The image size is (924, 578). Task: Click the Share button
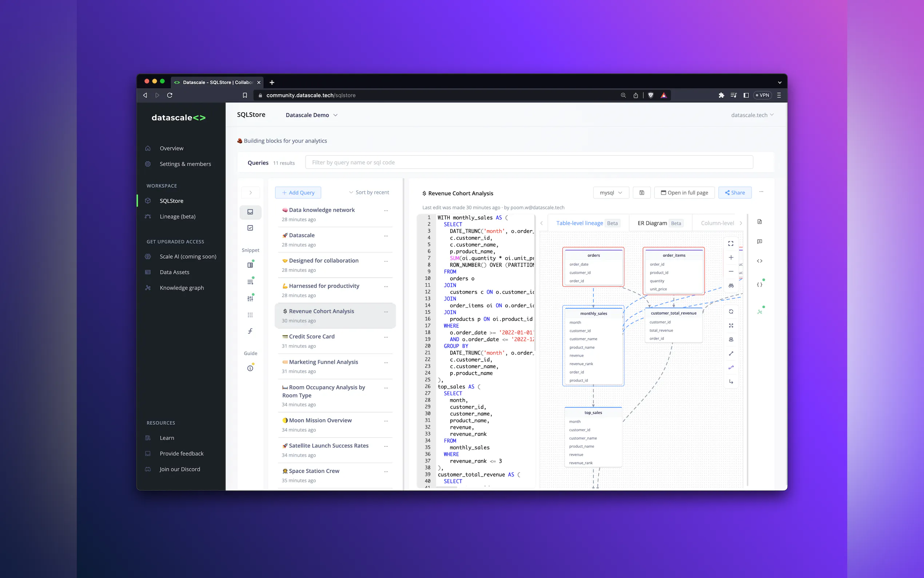pyautogui.click(x=734, y=193)
